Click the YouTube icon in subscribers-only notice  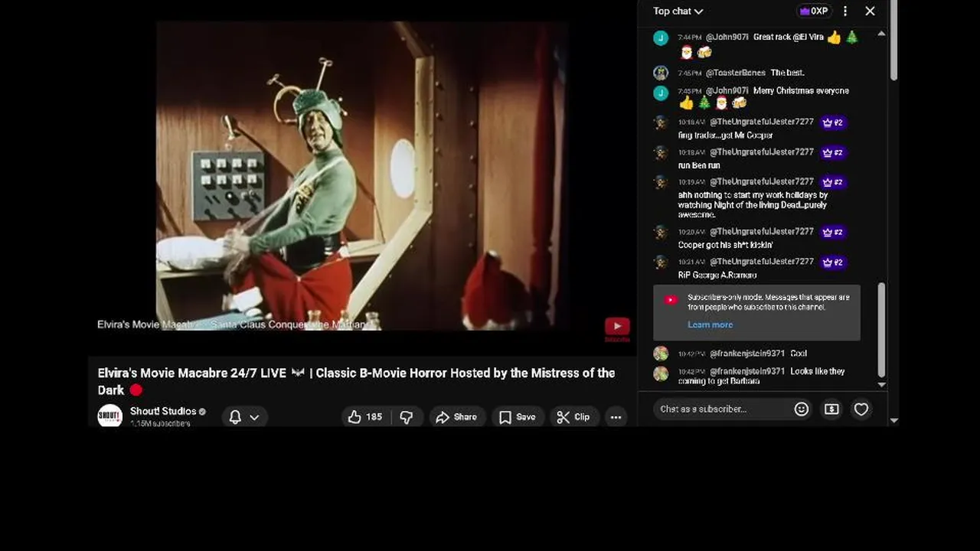(x=671, y=300)
